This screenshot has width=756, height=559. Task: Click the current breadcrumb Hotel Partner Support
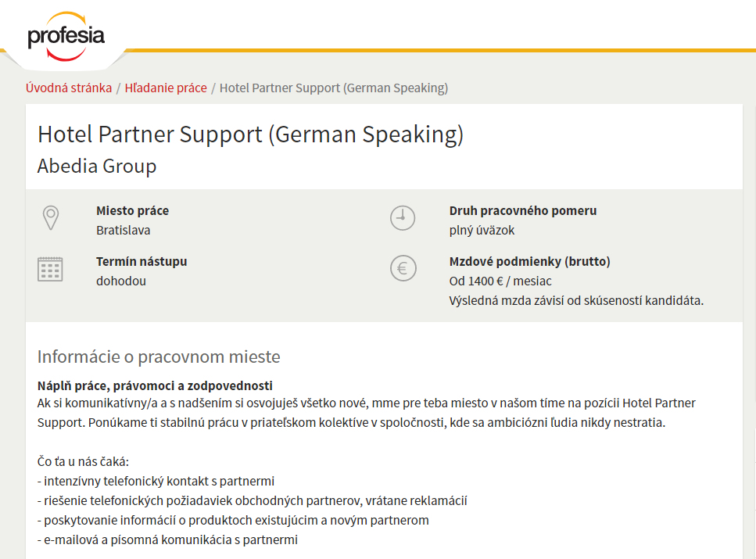coord(334,88)
